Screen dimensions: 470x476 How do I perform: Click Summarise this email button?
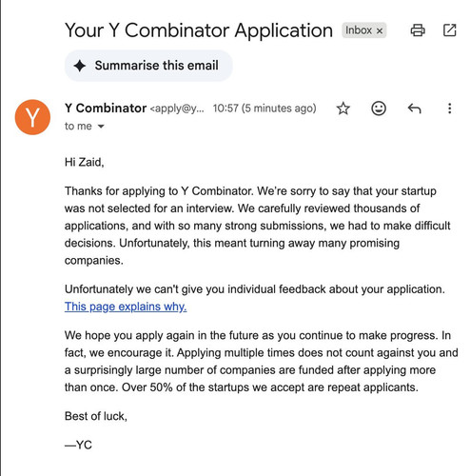[148, 66]
